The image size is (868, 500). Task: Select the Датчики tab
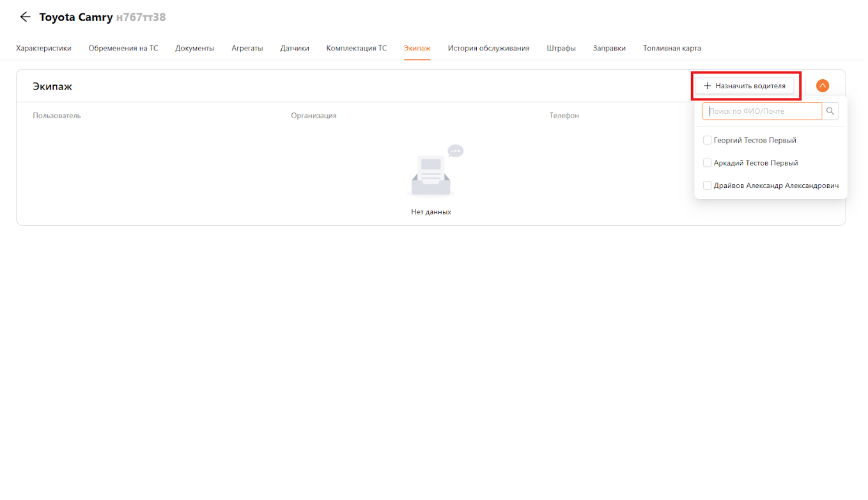[295, 48]
